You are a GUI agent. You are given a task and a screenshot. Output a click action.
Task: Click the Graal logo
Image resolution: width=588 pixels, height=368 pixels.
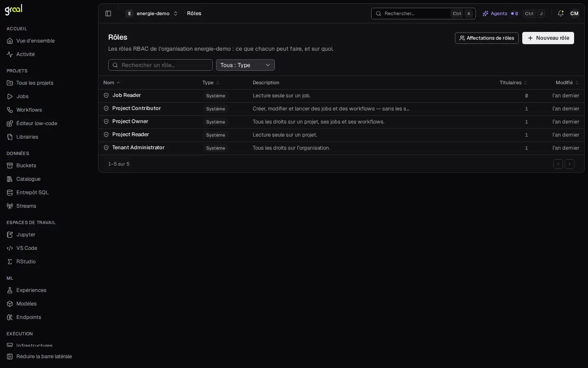(x=13, y=10)
